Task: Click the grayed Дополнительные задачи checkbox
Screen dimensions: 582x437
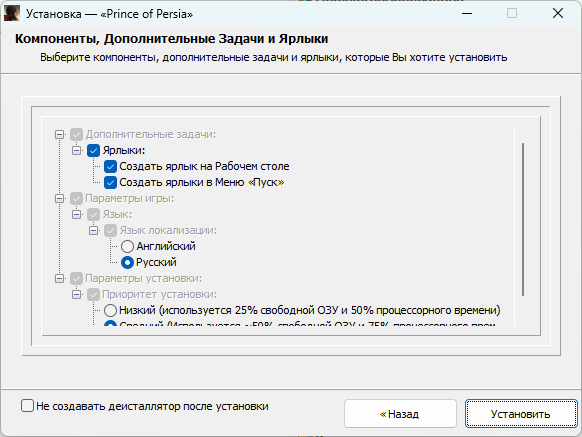Action: pos(76,134)
